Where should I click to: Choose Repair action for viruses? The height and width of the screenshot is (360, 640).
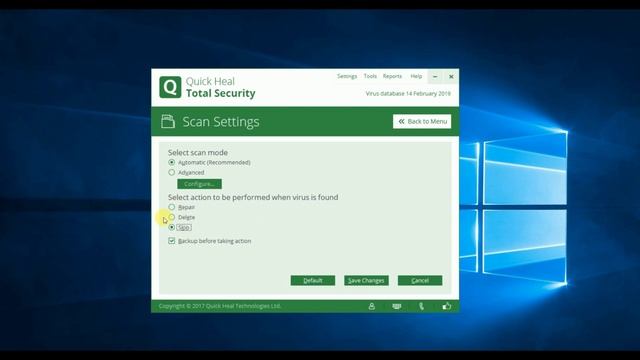pos(171,207)
